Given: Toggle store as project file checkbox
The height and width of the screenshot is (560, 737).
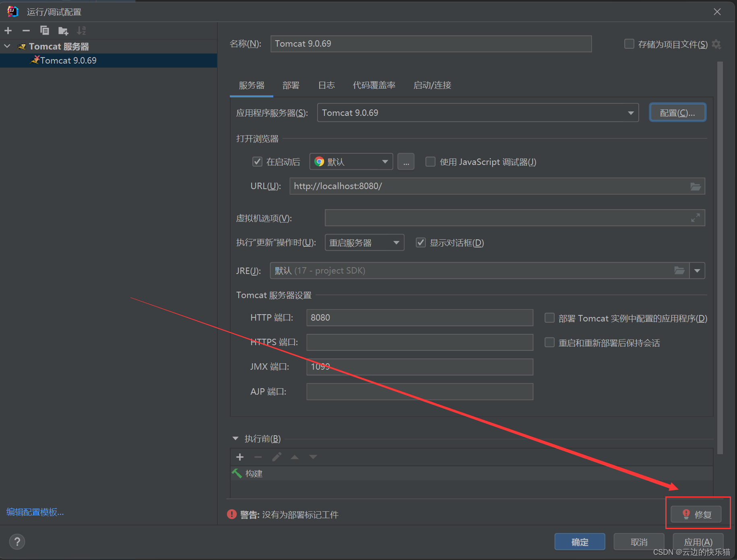Looking at the screenshot, I should tap(629, 44).
